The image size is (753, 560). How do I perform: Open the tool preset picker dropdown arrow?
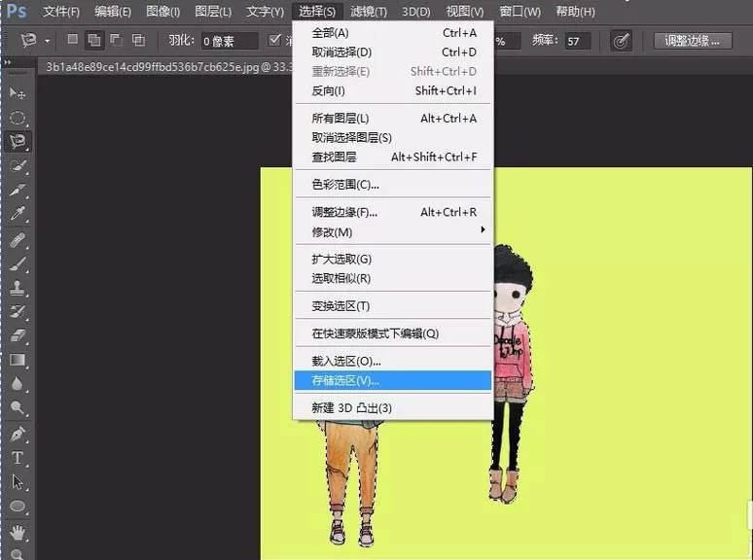tap(47, 41)
